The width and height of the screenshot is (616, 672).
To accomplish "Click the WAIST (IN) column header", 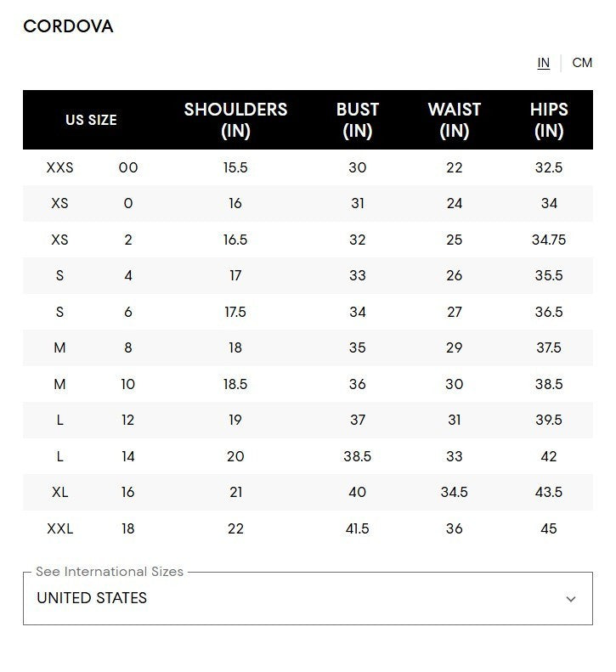I will (x=455, y=120).
